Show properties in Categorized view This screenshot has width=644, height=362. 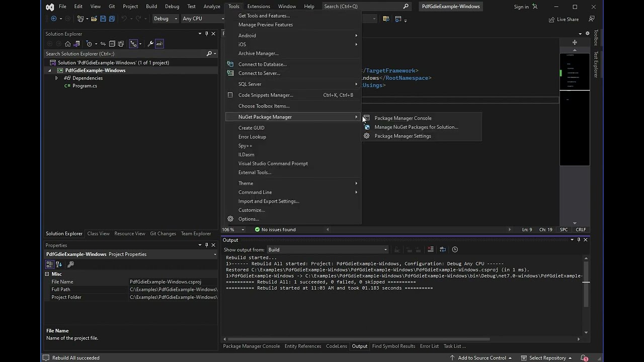(49, 264)
